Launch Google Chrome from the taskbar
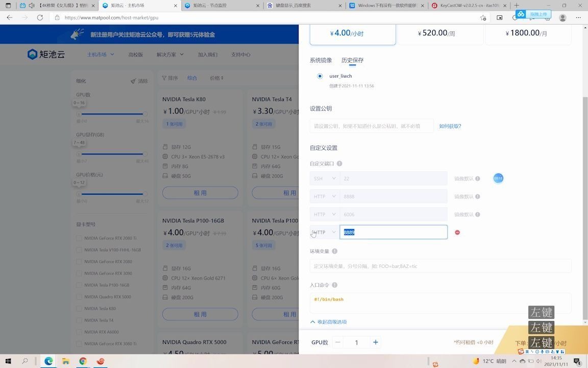Image resolution: width=588 pixels, height=368 pixels. (83, 361)
